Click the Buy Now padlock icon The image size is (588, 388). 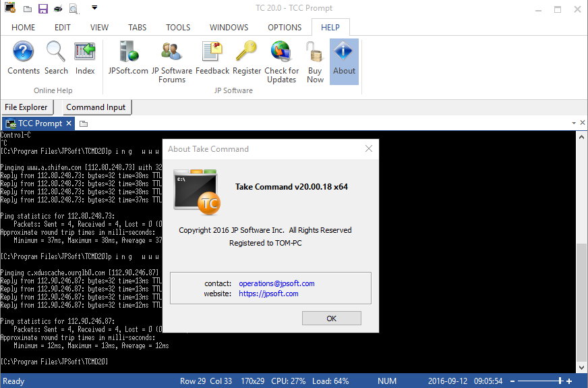click(314, 51)
